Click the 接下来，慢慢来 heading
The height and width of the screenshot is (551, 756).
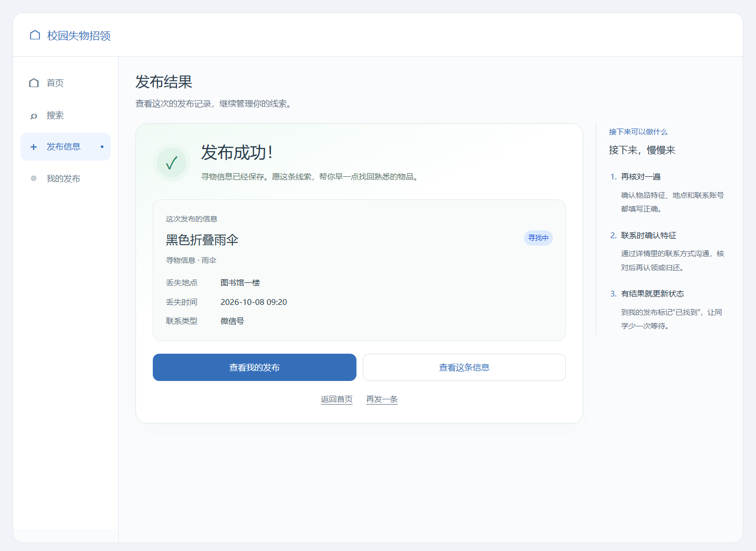[x=642, y=150]
